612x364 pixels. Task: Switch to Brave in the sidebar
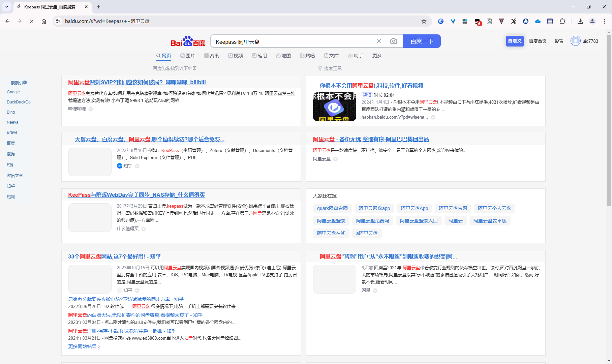[12, 132]
